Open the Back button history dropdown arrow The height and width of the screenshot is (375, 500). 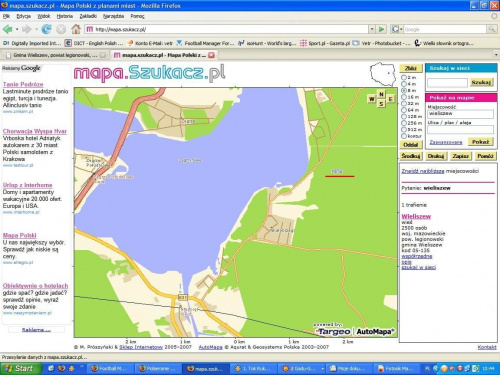[17, 29]
